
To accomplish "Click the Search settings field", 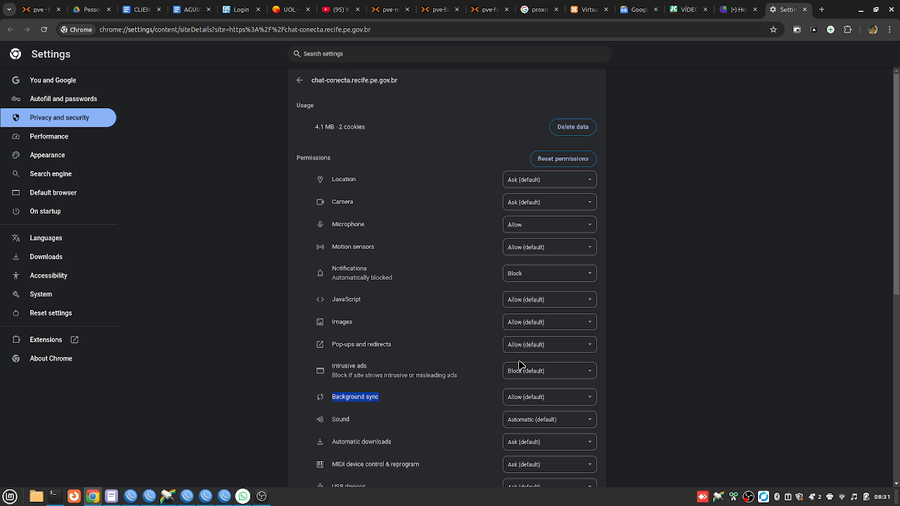I will click(x=451, y=54).
